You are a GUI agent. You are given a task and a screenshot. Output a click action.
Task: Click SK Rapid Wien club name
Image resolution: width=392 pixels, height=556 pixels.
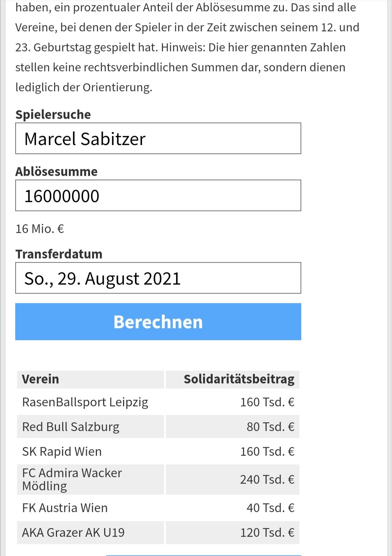click(62, 451)
